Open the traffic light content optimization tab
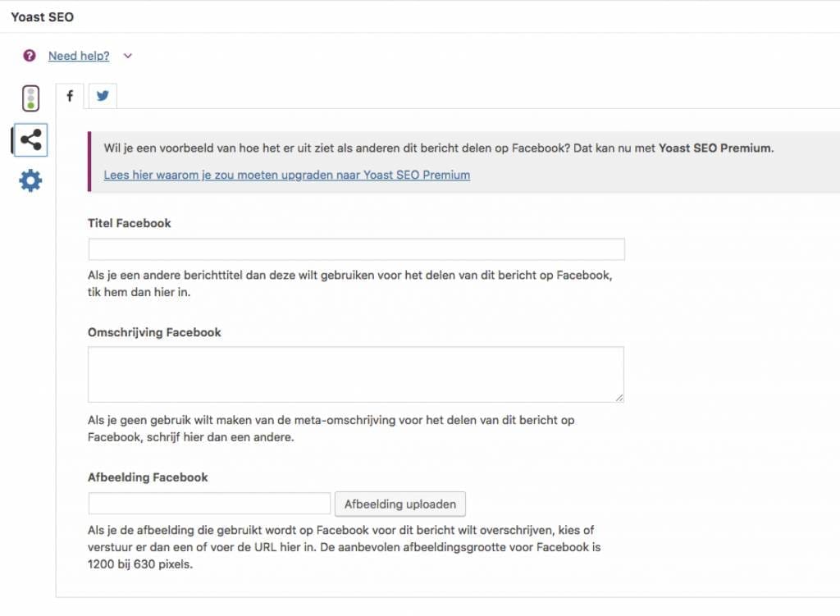 coord(30,98)
